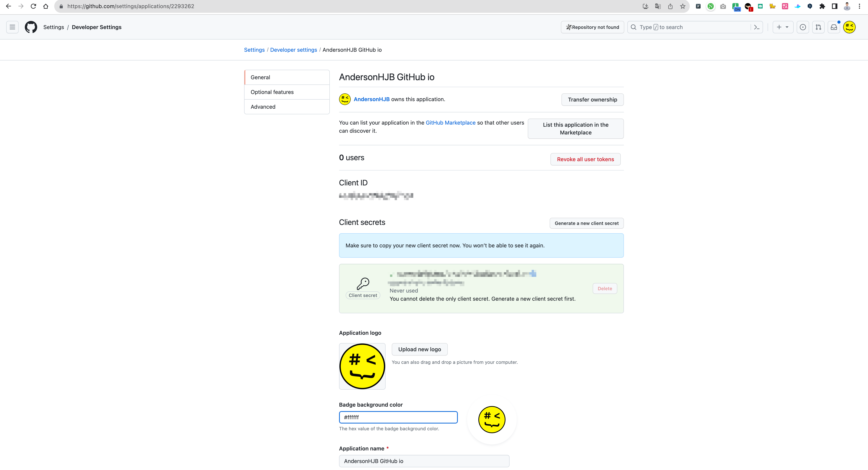Click the badge preview circle

click(492, 419)
